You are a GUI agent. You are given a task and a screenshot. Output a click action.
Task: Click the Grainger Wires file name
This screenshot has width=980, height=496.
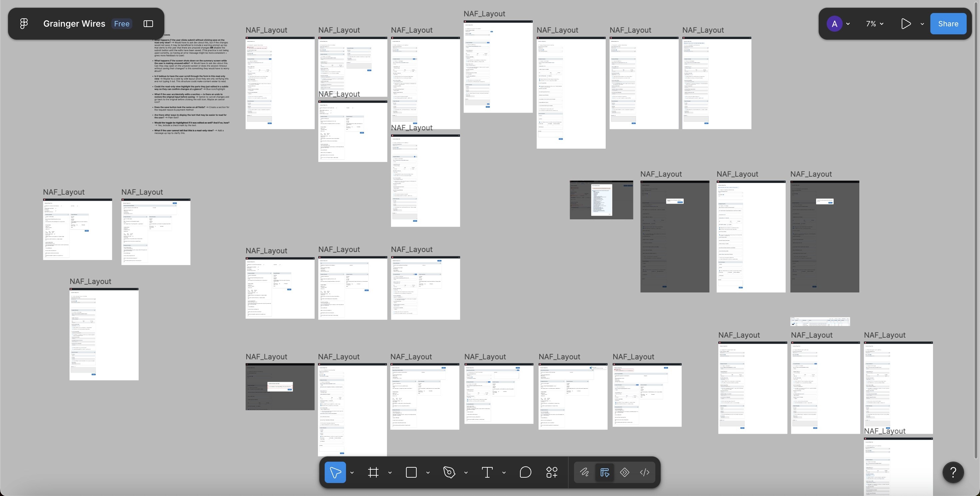74,24
